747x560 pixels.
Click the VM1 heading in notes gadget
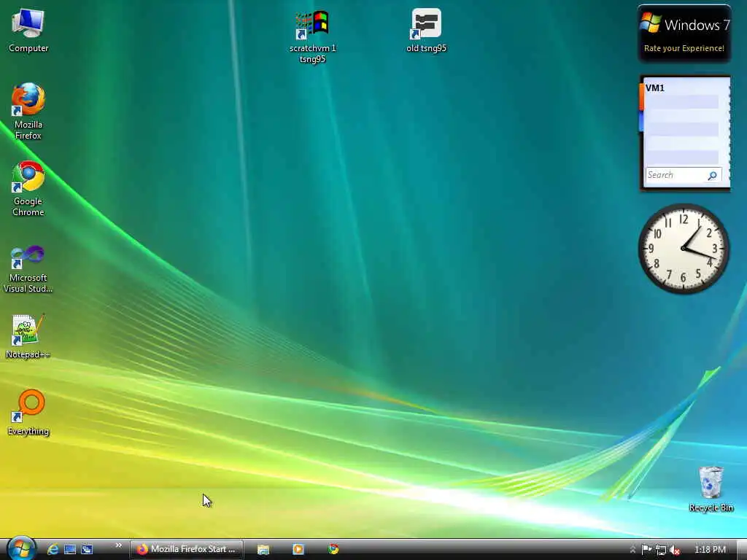[x=654, y=88]
